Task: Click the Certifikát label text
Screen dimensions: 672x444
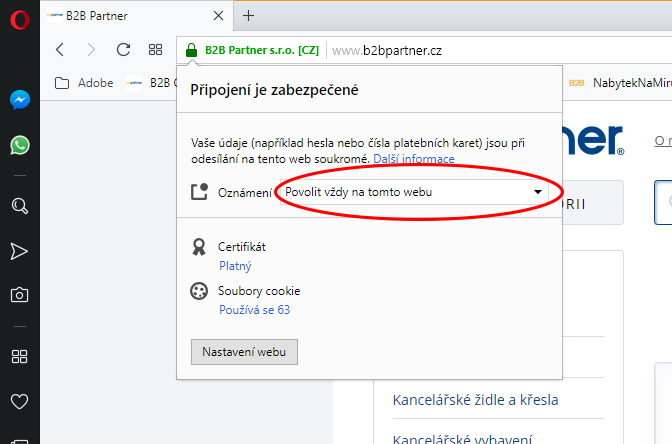Action: (x=242, y=247)
